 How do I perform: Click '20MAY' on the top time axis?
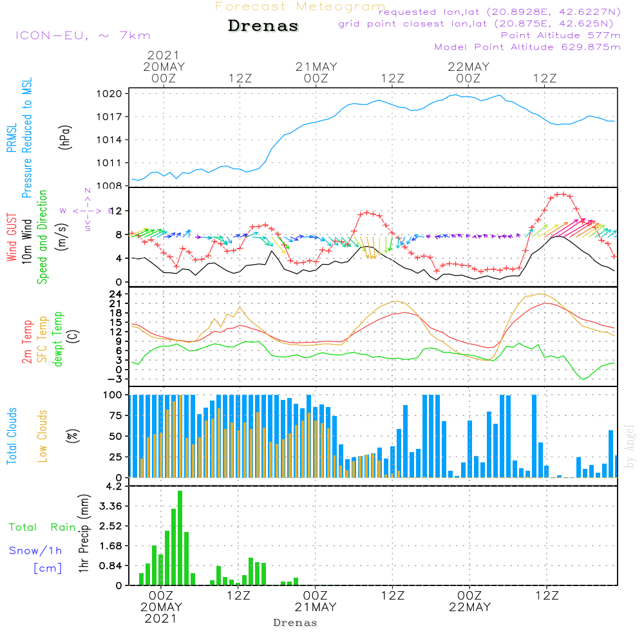click(x=164, y=66)
